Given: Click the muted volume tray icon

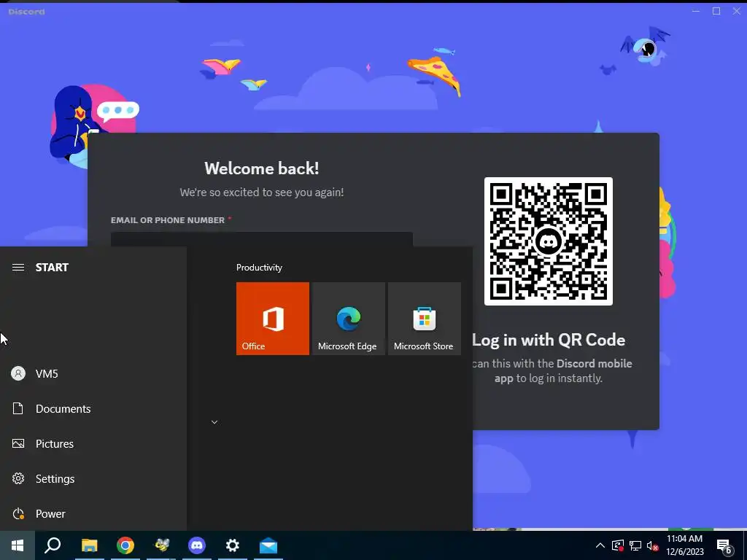Looking at the screenshot, I should click(653, 545).
